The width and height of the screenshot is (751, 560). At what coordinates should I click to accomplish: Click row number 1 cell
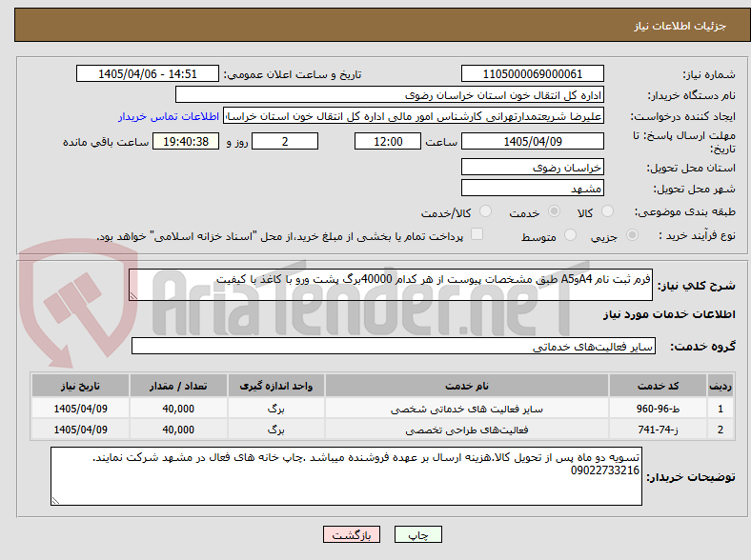pyautogui.click(x=720, y=409)
